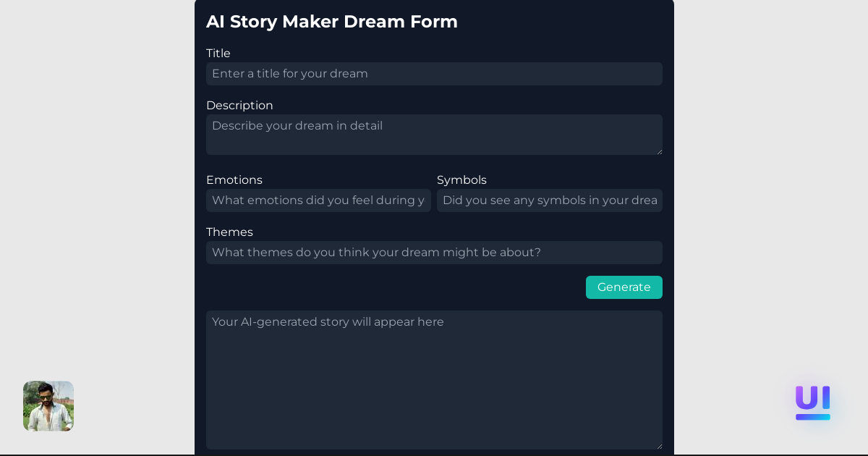
Task: Click the Description label
Action: (x=239, y=106)
